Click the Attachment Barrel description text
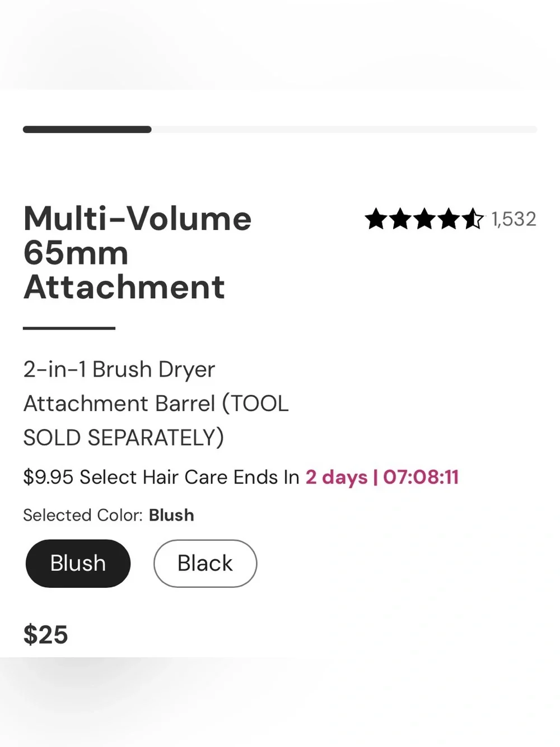Screen dimensions: 560x747 tap(119, 403)
